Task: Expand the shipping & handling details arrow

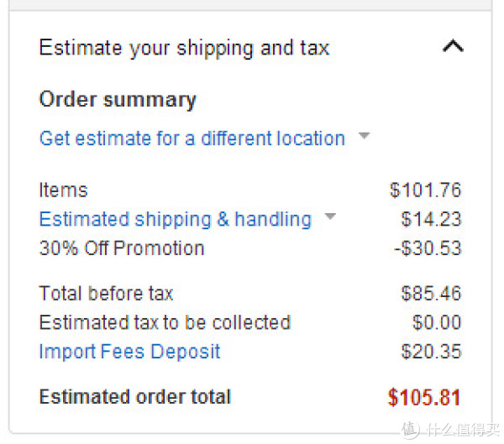Action: (x=330, y=217)
